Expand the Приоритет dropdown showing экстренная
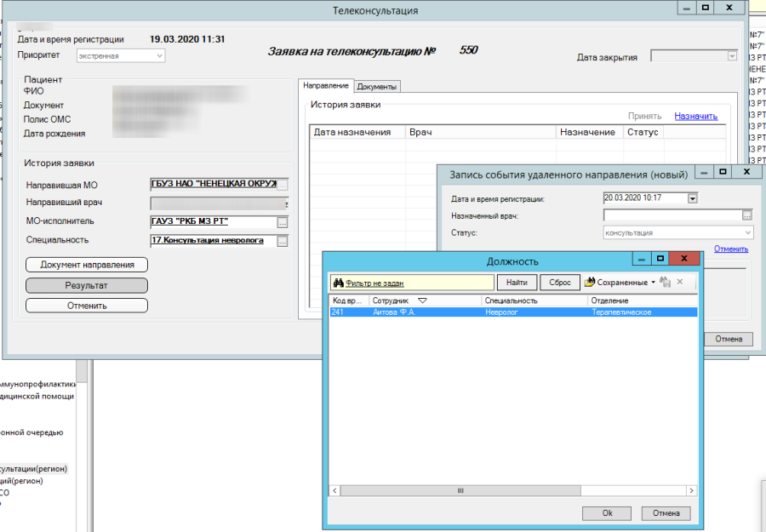766x532 pixels. (x=159, y=56)
